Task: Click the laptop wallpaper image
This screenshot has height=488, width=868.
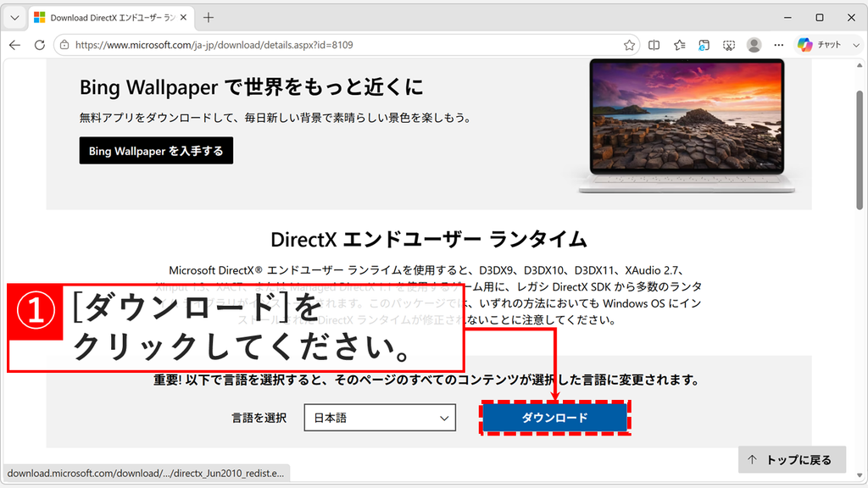Action: click(687, 126)
